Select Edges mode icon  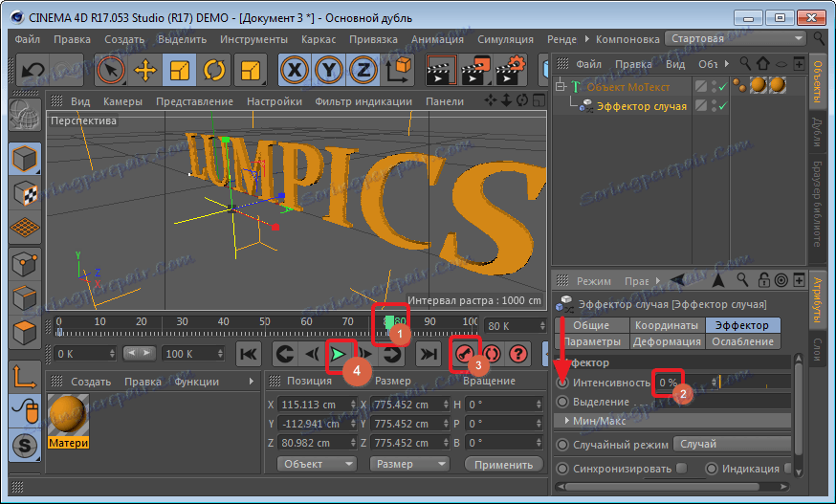click(x=25, y=297)
